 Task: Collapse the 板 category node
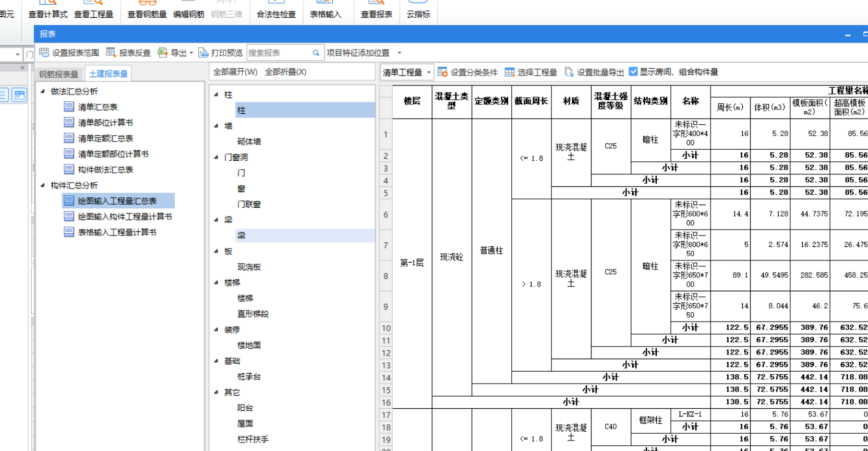(x=216, y=251)
